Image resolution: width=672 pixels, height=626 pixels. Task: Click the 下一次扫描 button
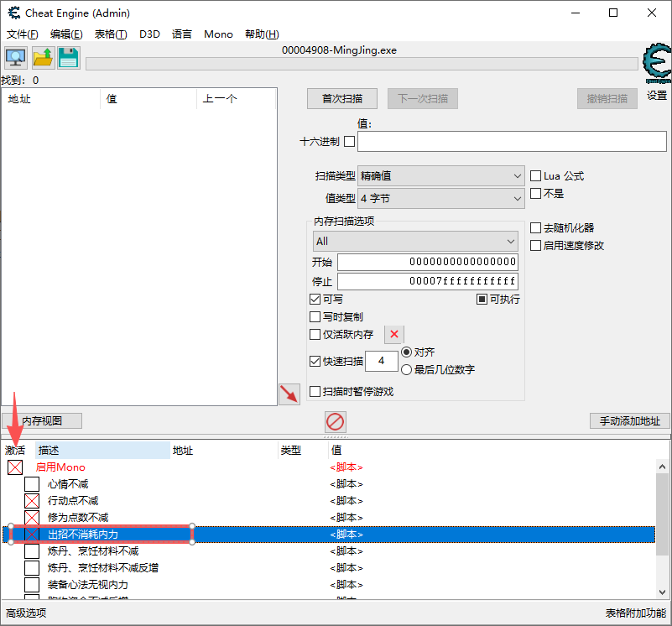tap(423, 99)
